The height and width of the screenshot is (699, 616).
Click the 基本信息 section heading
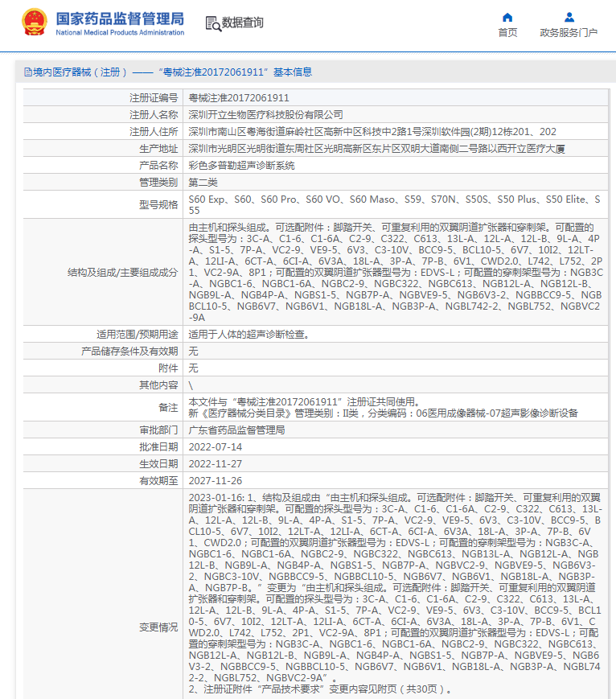293,72
